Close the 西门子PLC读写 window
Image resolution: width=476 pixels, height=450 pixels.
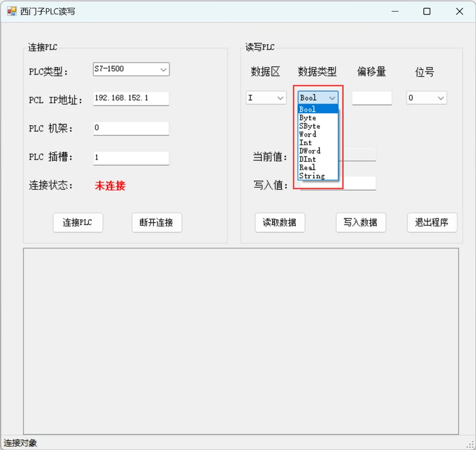pos(459,12)
